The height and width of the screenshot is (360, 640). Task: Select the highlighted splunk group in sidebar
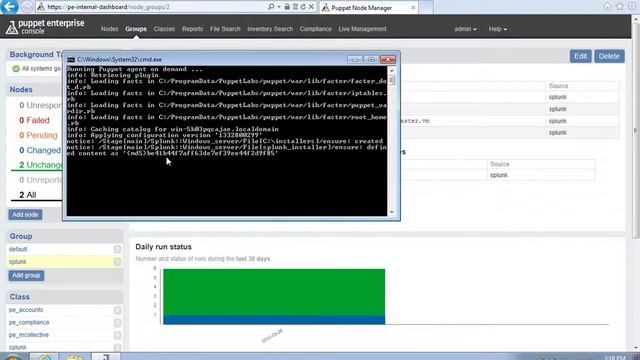18,262
